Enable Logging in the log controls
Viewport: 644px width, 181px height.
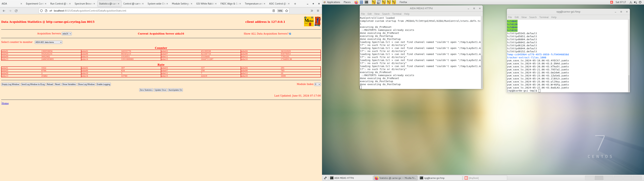(x=103, y=84)
